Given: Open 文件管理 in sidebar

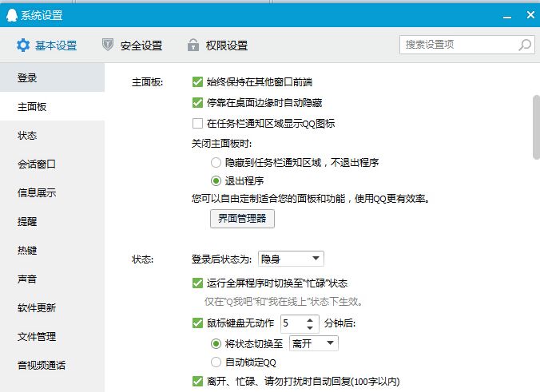Looking at the screenshot, I should click(53, 337).
